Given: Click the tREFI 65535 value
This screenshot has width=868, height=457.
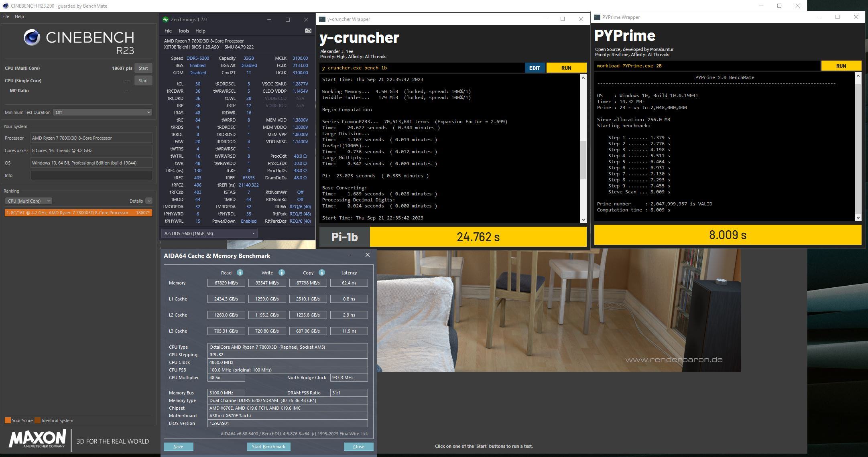Looking at the screenshot, I should pos(249,178).
